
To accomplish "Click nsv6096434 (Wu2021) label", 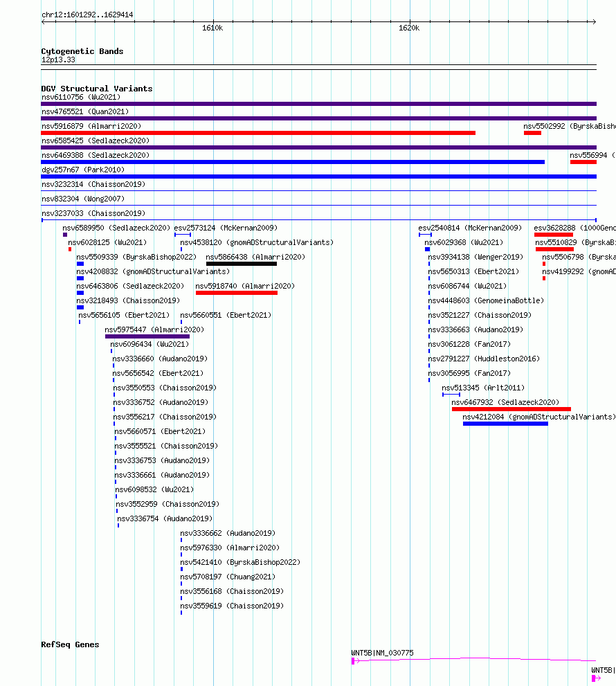I will click(150, 344).
